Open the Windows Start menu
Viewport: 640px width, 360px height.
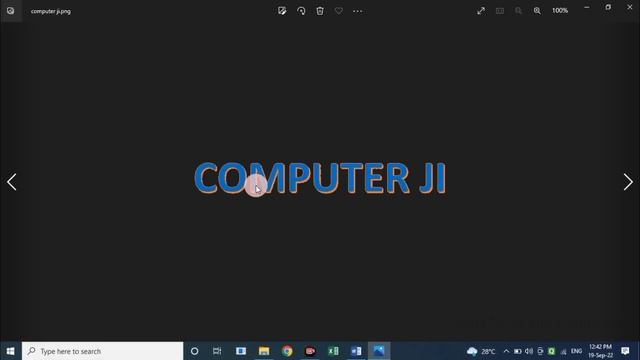[11, 351]
